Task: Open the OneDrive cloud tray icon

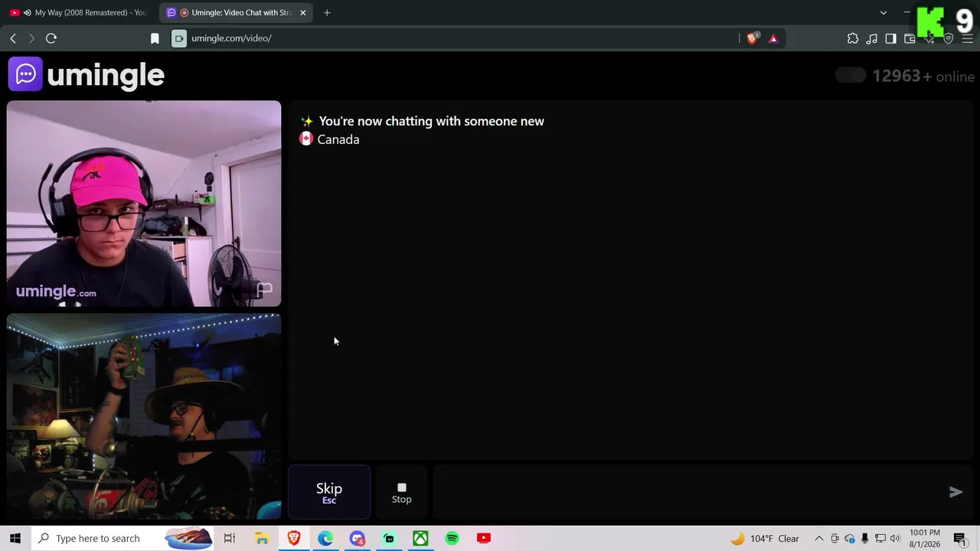Action: point(850,538)
